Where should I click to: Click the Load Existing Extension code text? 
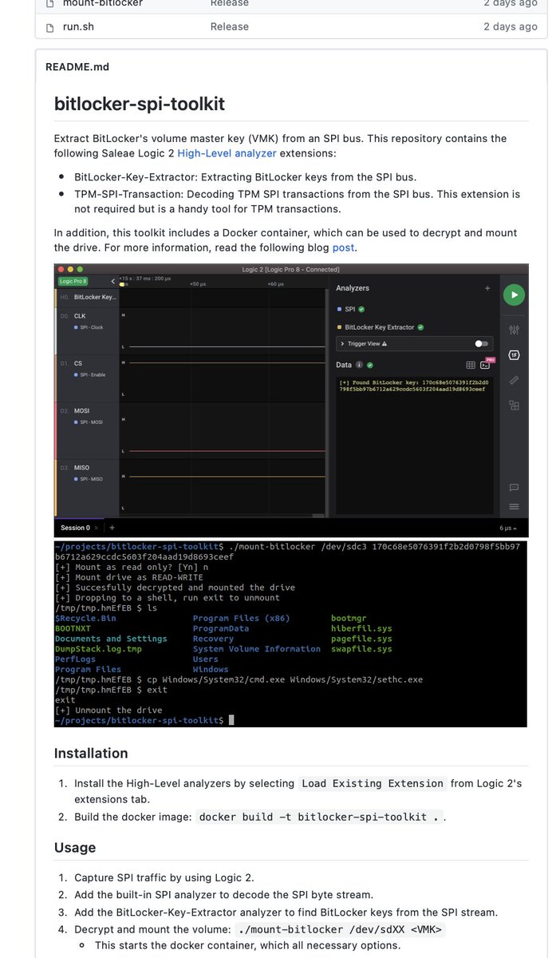[x=373, y=783]
